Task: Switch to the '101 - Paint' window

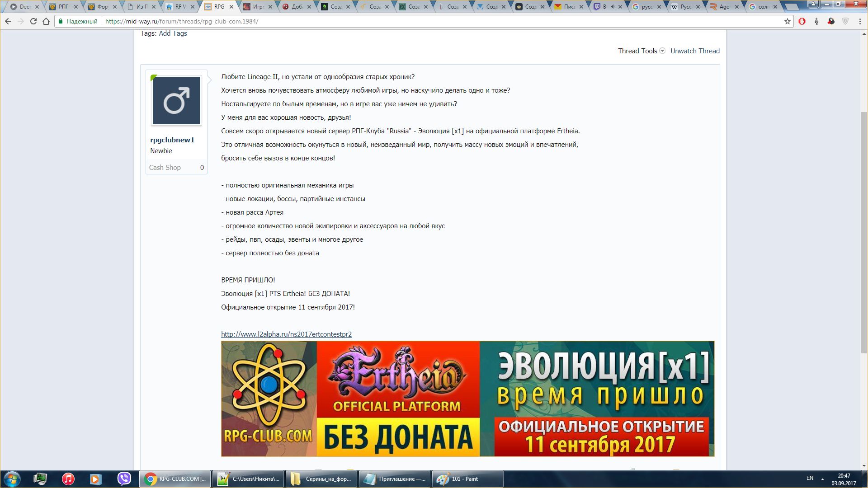Action: [x=468, y=479]
